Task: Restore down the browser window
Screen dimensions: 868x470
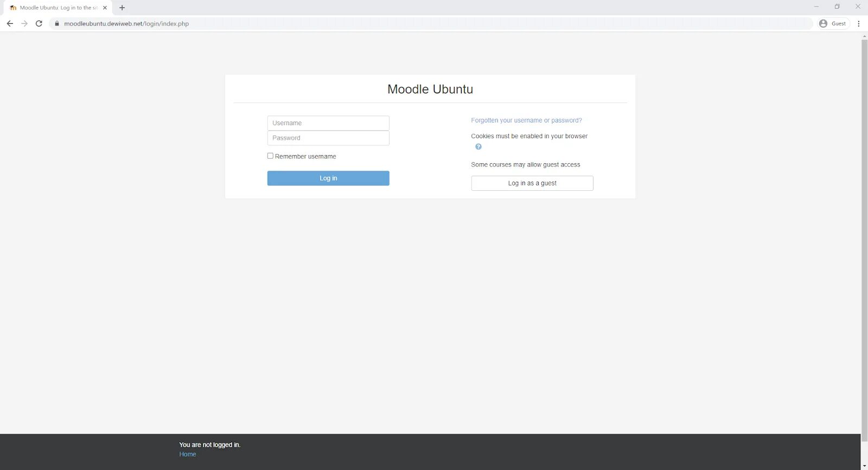Action: (x=837, y=7)
